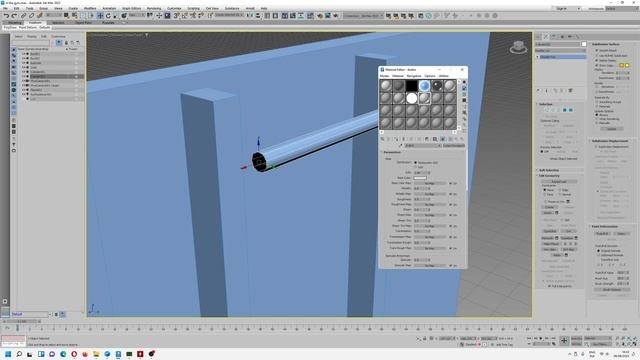Open the Render Setup dialog icon

(320, 16)
